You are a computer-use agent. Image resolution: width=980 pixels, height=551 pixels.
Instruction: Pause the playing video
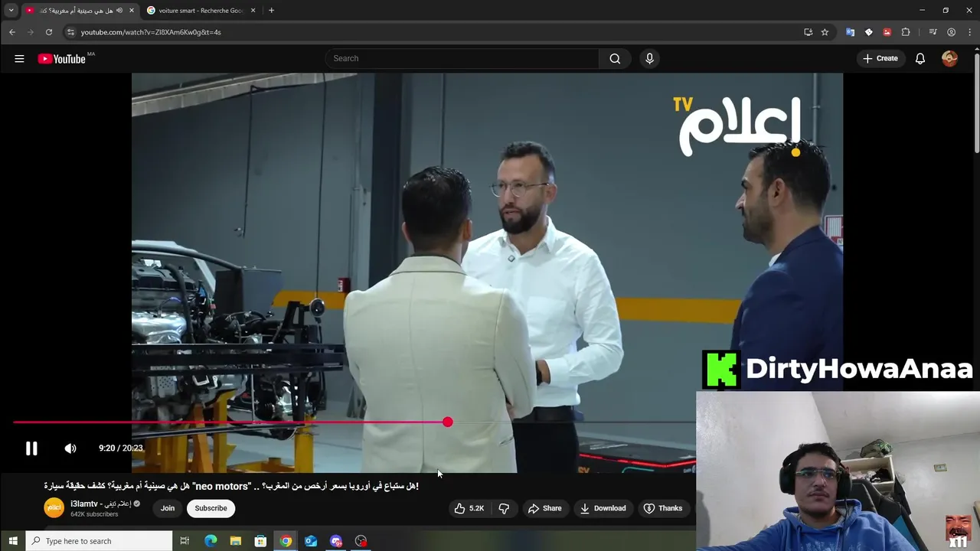pos(31,448)
